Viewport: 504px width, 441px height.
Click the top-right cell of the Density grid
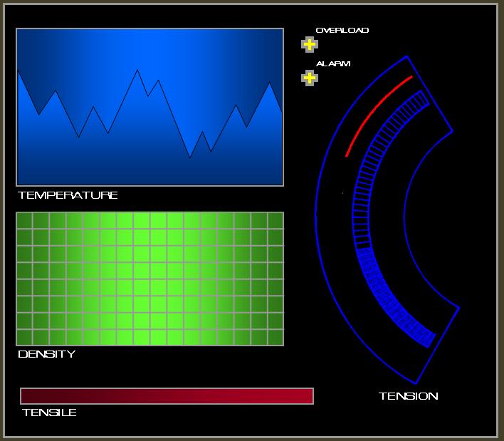(x=275, y=220)
